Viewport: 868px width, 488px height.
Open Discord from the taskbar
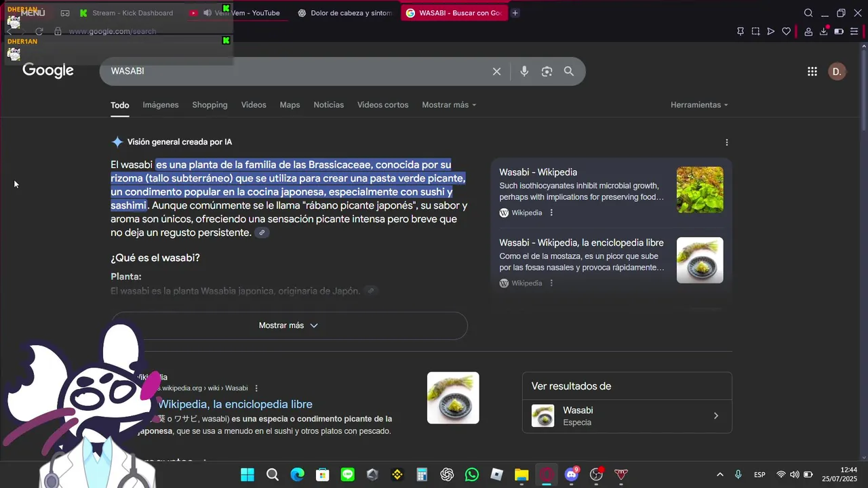[572, 475]
